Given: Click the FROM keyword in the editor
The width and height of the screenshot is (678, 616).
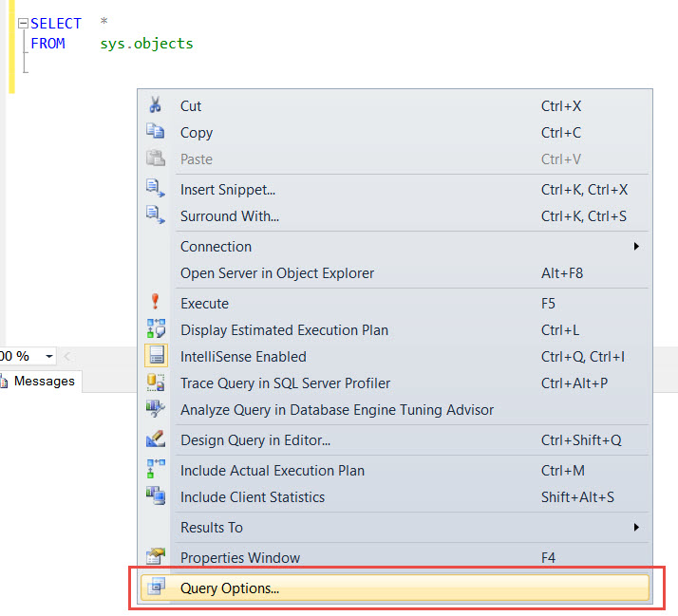Looking at the screenshot, I should coord(48,44).
